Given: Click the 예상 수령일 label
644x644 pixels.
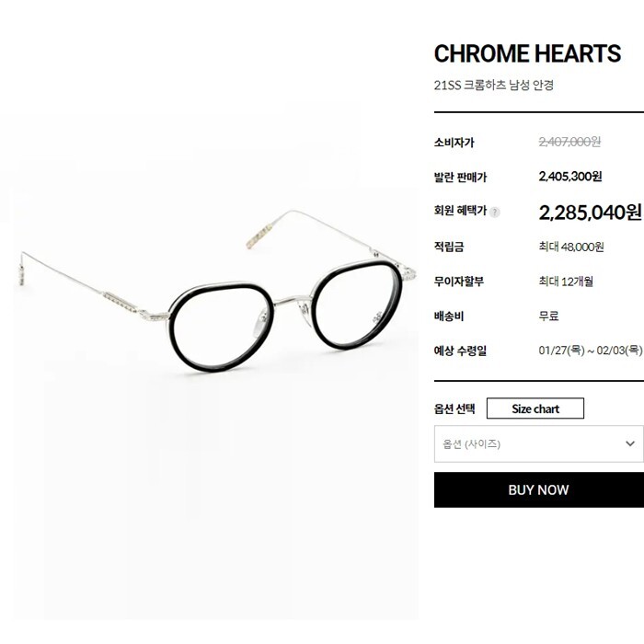Looking at the screenshot, I should [x=460, y=351].
